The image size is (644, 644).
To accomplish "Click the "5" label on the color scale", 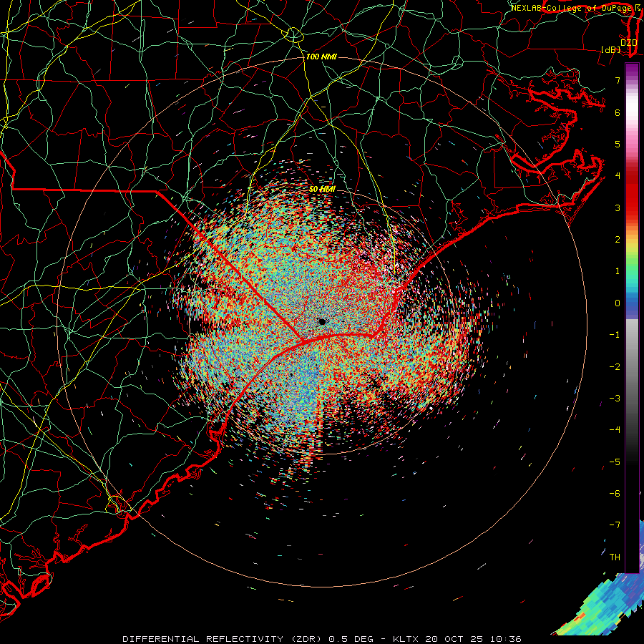I will (618, 144).
